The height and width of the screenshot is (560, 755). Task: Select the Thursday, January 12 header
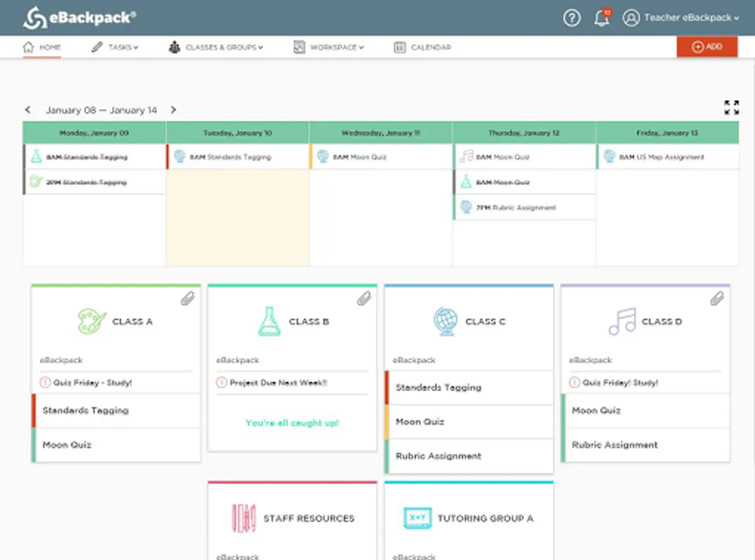click(x=524, y=133)
